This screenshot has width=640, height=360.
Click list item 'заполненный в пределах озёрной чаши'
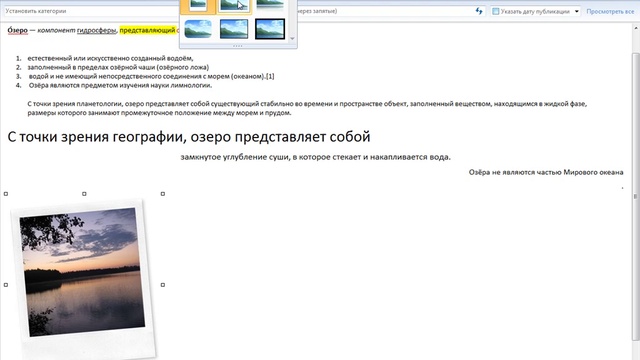tap(118, 67)
